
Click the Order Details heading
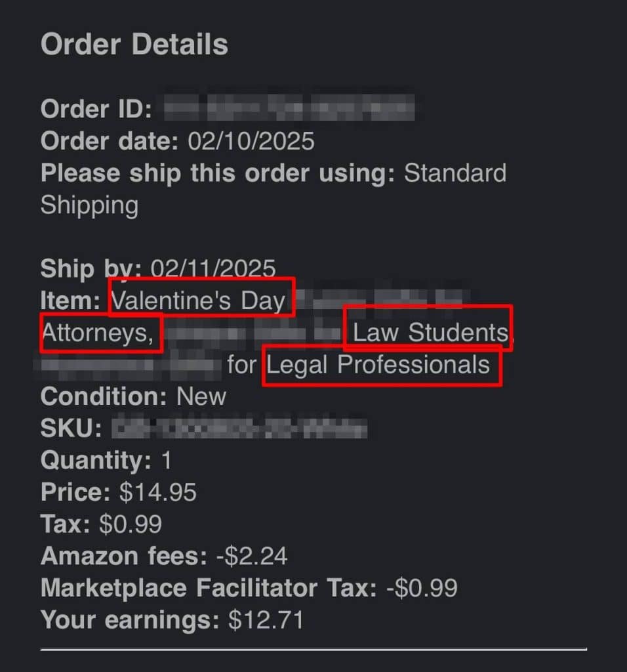[x=134, y=45]
